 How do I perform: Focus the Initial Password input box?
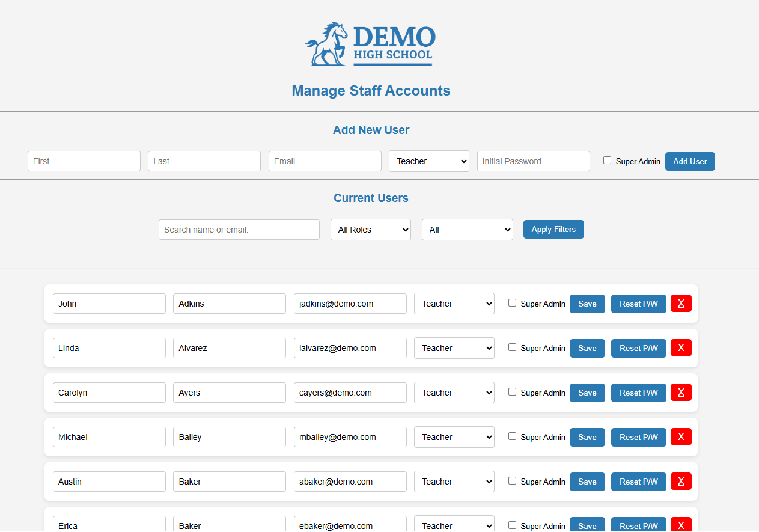pos(533,161)
